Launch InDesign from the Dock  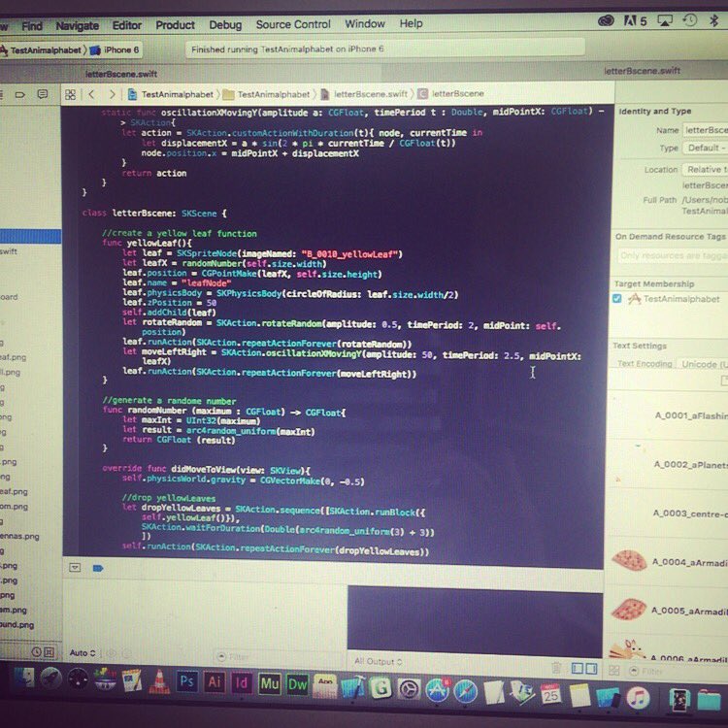coord(242,683)
